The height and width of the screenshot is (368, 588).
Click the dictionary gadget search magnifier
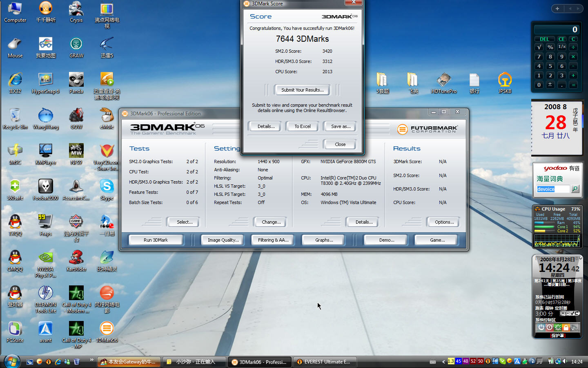coord(575,189)
